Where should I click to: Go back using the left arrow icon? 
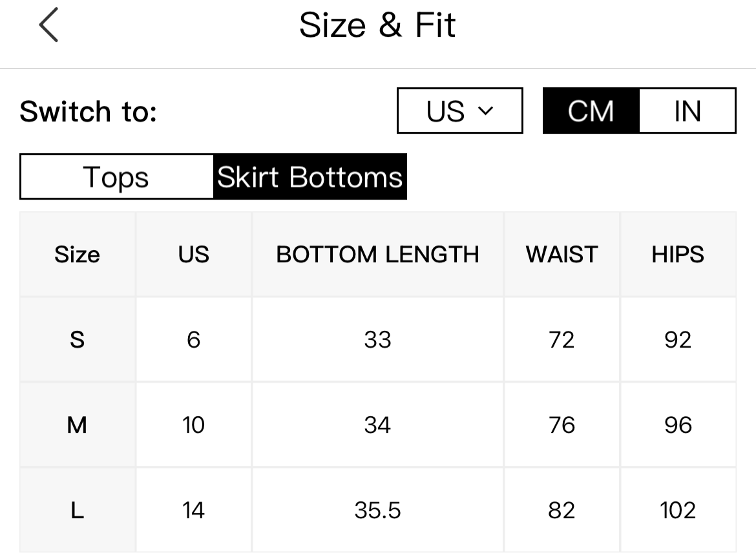48,25
